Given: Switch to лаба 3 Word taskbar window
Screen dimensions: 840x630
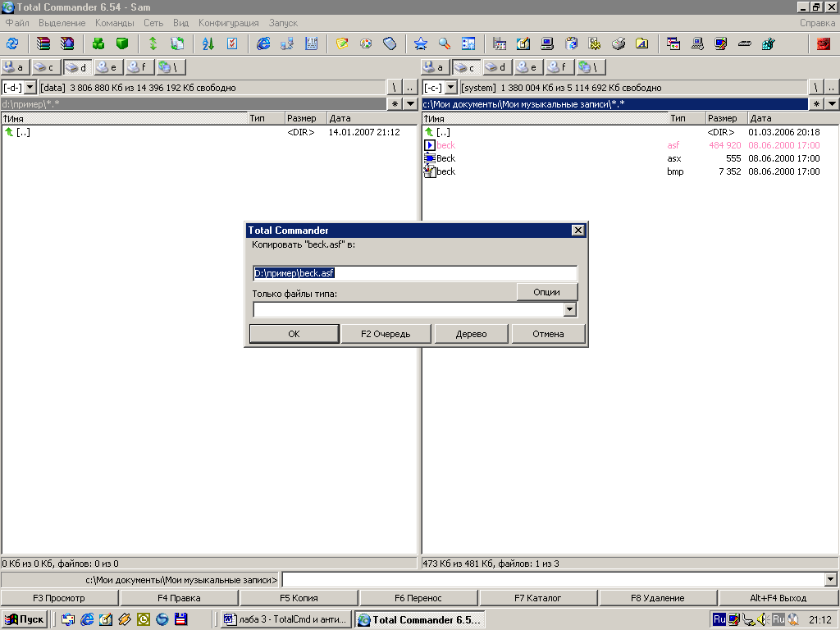Looking at the screenshot, I should 286,619.
